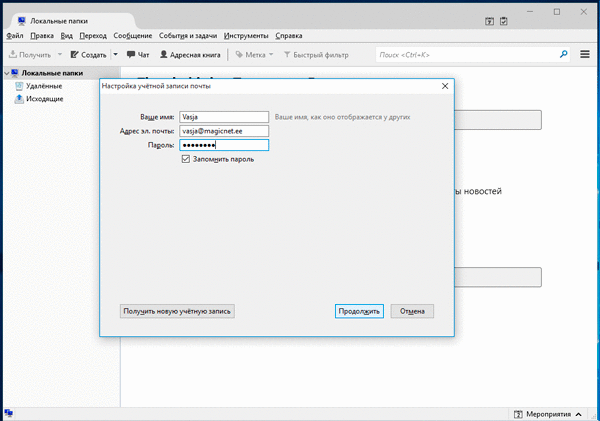Click the Получить mail toolbar button
This screenshot has height=421, width=600.
(30, 55)
